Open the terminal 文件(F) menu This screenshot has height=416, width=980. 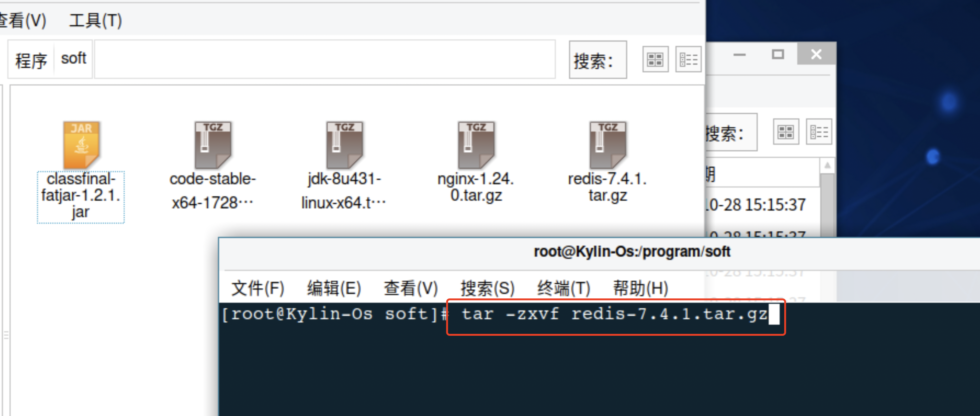[258, 288]
